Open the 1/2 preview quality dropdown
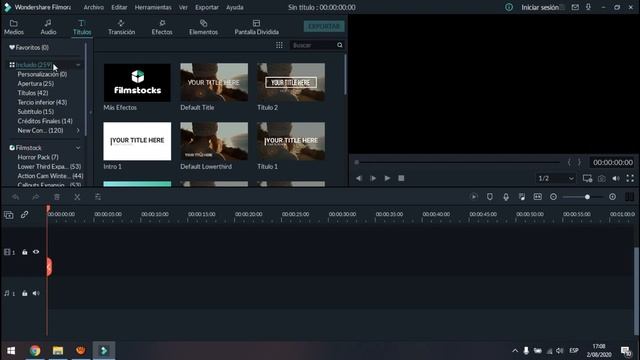This screenshot has width=640, height=360. 556,178
